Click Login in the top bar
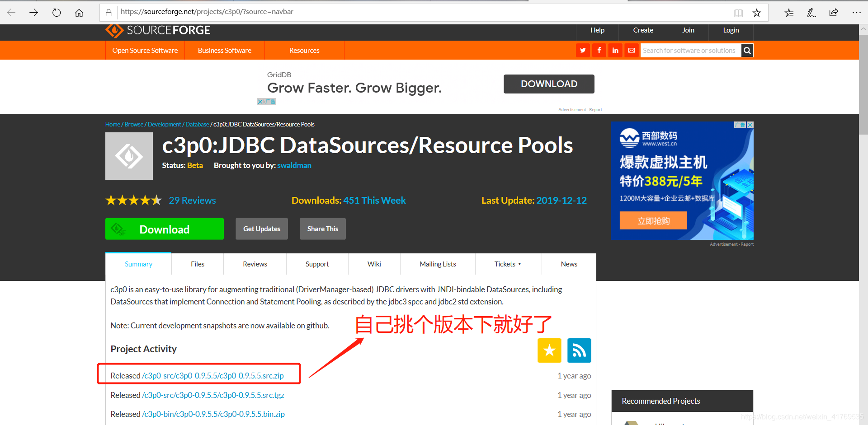Viewport: 868px width, 425px height. (x=731, y=30)
